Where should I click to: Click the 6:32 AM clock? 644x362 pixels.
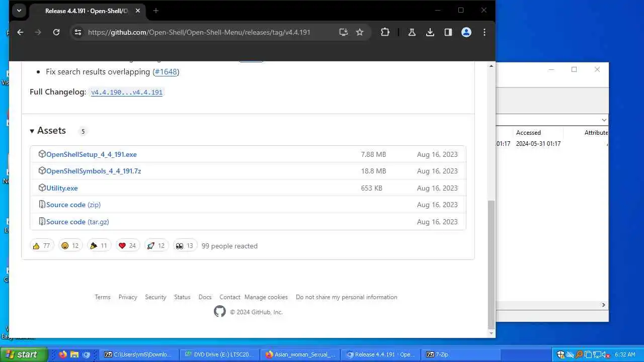625,354
